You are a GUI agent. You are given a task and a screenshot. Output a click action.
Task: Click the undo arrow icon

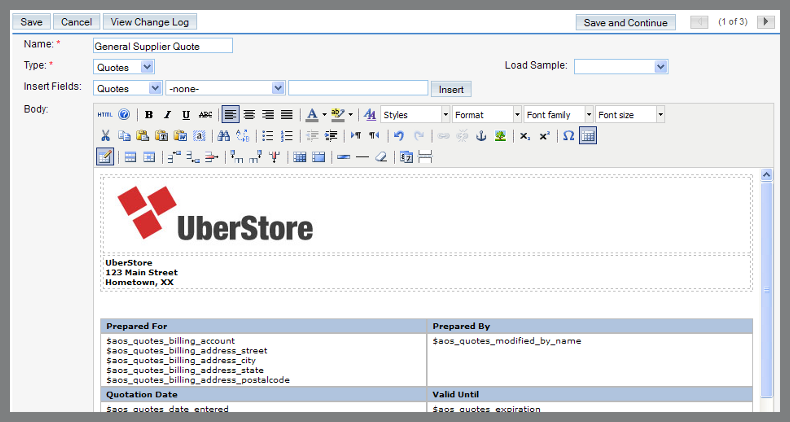399,136
